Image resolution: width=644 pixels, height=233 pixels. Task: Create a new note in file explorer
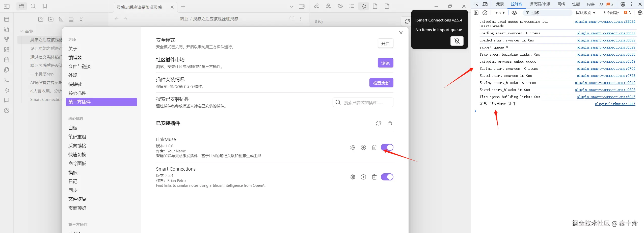click(41, 19)
